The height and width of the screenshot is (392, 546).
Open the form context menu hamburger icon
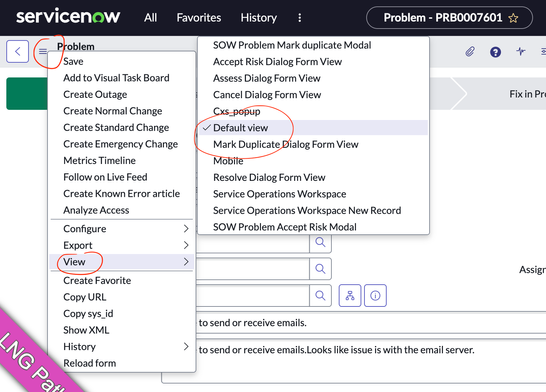point(43,52)
